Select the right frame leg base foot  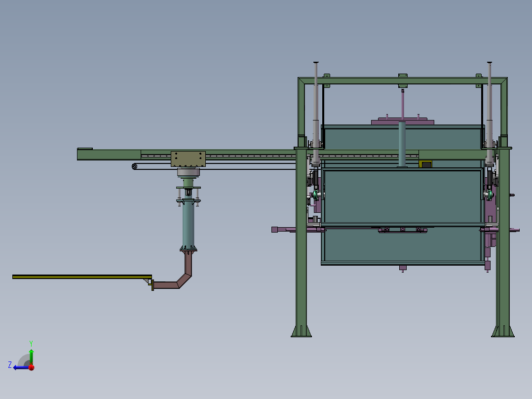pos(502,332)
